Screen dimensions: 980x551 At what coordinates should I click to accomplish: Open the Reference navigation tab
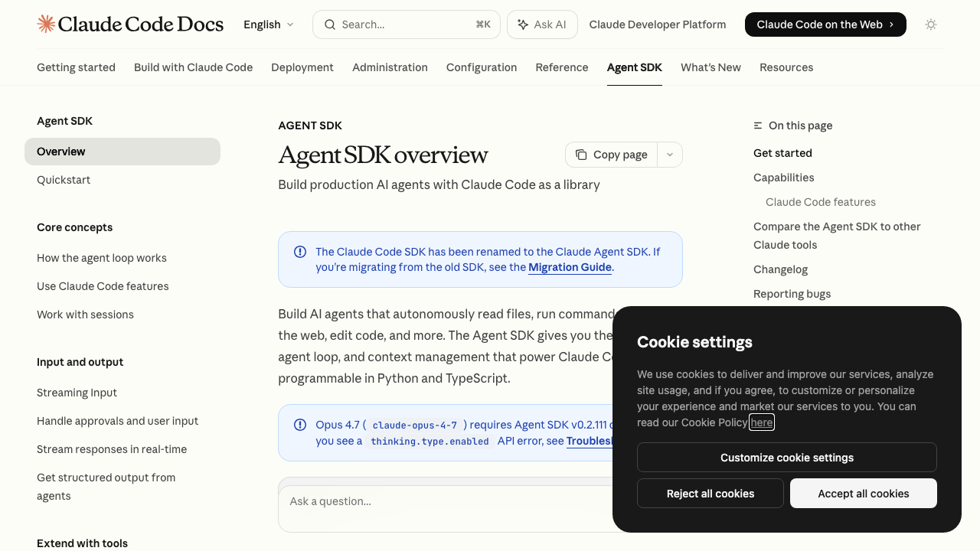coord(561,67)
